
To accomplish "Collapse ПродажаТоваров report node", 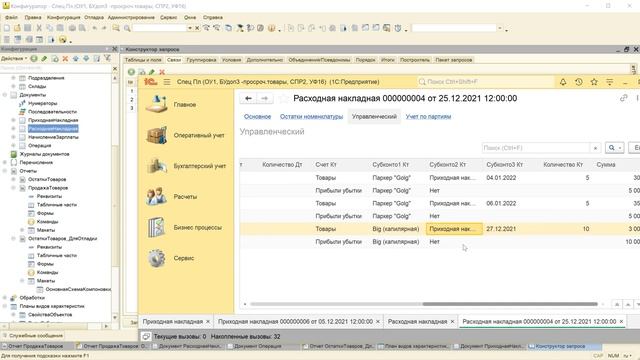I will click(x=13, y=188).
